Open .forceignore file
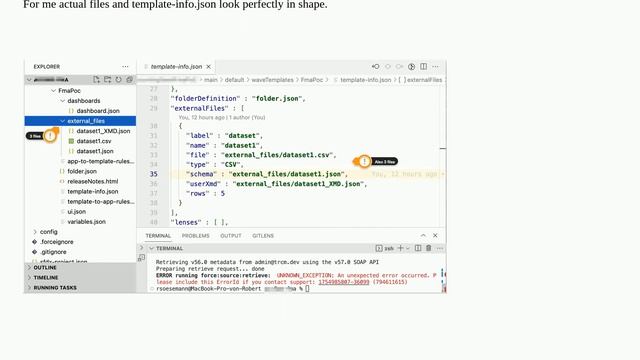 tap(57, 242)
